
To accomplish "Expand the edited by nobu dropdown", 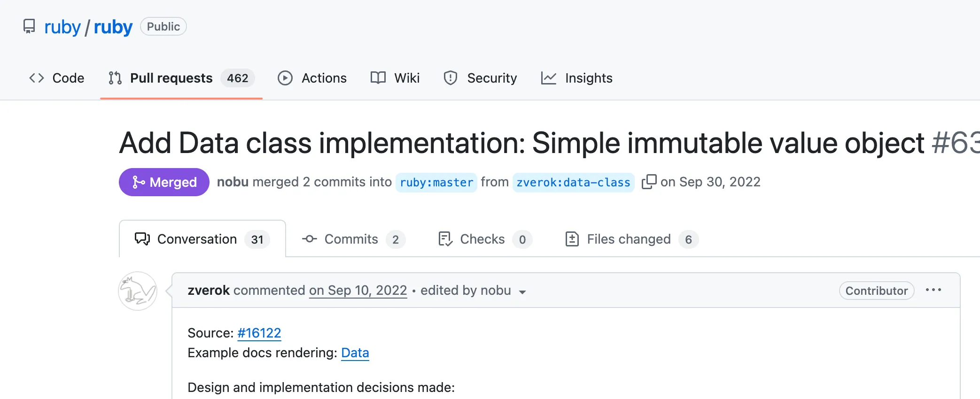I will tap(522, 292).
